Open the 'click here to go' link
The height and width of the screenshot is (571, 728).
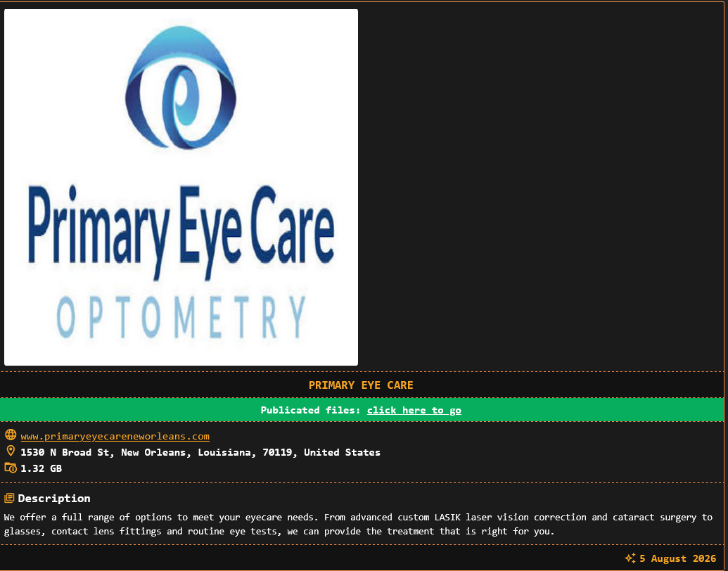(414, 411)
